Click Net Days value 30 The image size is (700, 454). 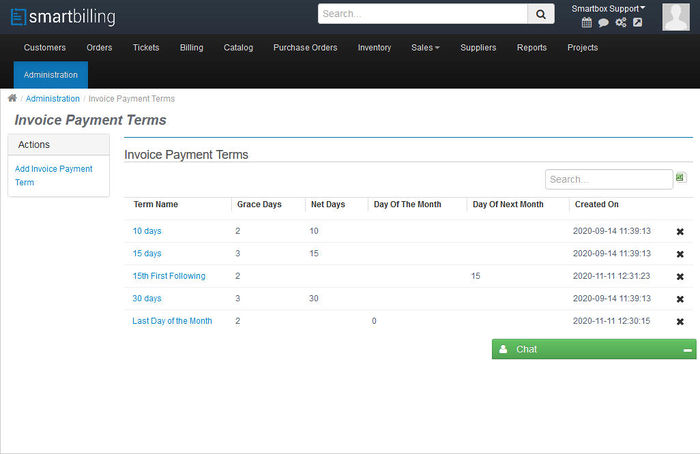tap(314, 298)
